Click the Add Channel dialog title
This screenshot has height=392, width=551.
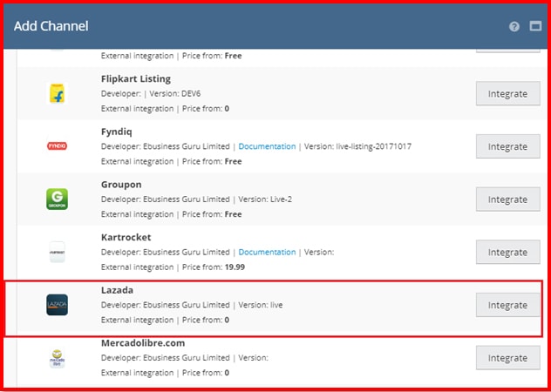tap(51, 26)
